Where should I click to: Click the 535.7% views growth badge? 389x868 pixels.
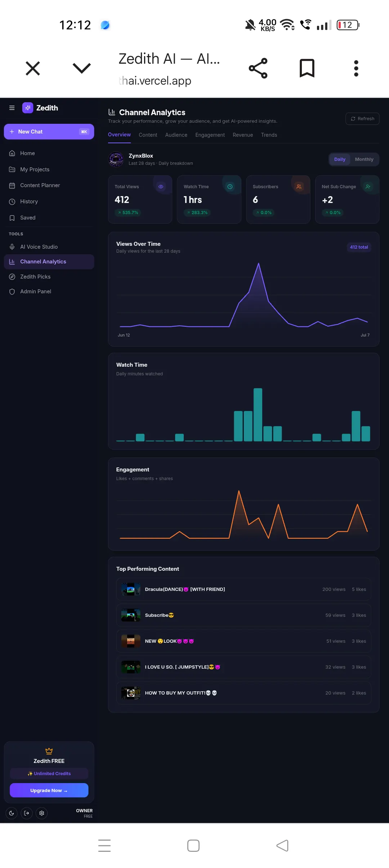[128, 213]
